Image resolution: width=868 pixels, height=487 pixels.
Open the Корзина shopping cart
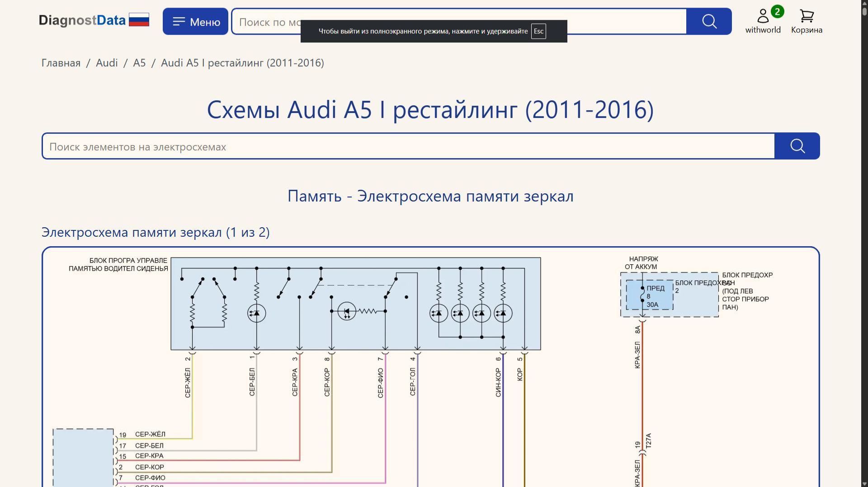[x=807, y=21]
